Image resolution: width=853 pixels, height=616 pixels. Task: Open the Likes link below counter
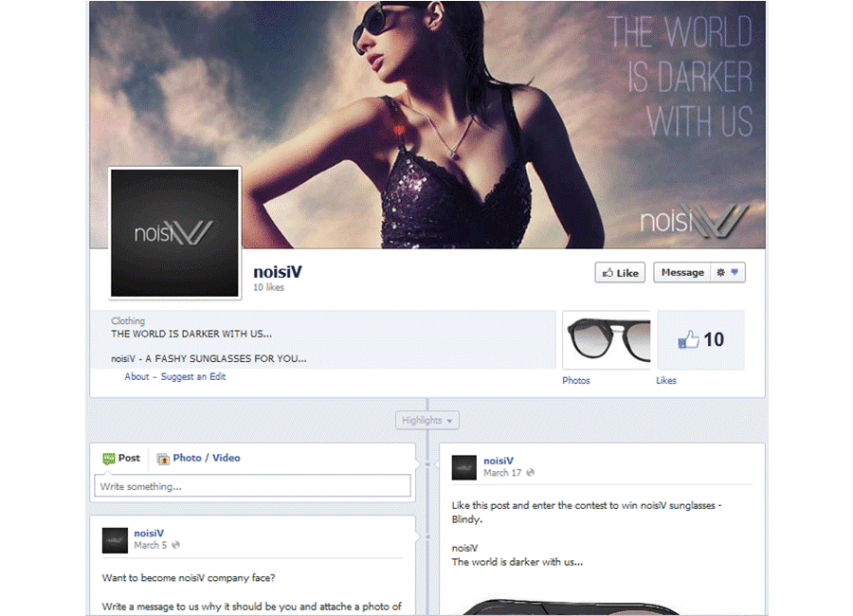click(666, 380)
